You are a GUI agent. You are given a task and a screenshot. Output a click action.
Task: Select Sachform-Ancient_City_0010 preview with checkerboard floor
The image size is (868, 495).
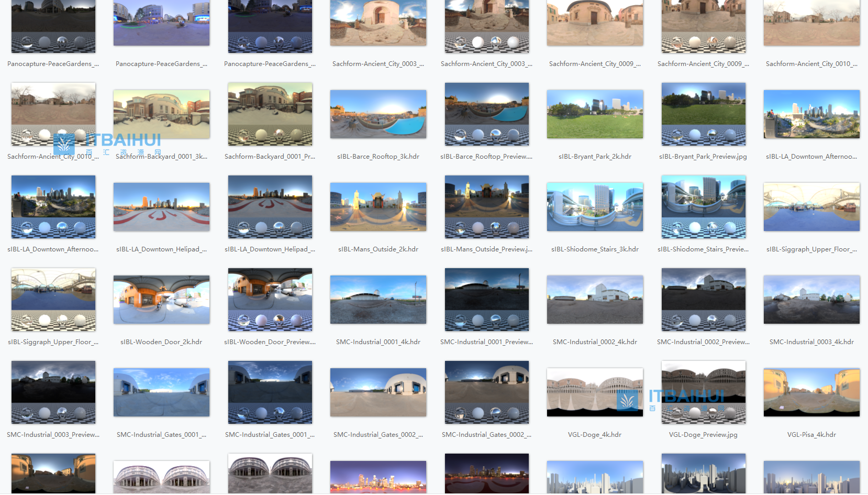click(53, 114)
